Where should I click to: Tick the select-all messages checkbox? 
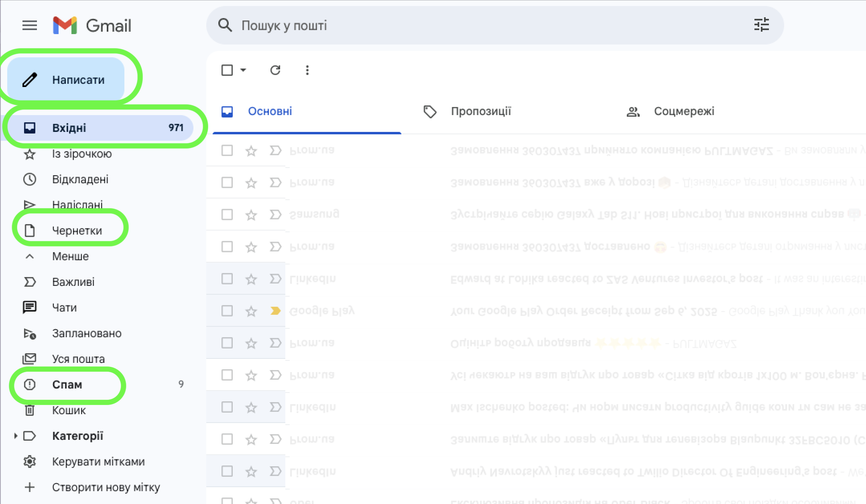(227, 70)
